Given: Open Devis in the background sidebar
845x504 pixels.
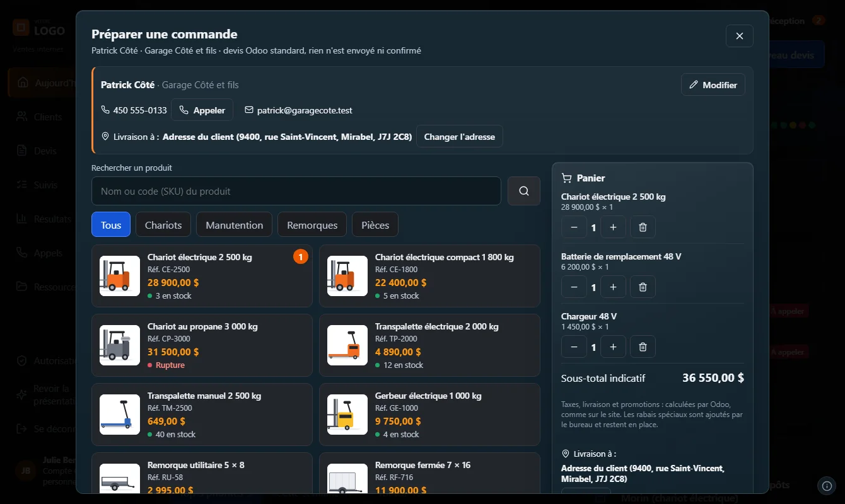Looking at the screenshot, I should [39, 151].
